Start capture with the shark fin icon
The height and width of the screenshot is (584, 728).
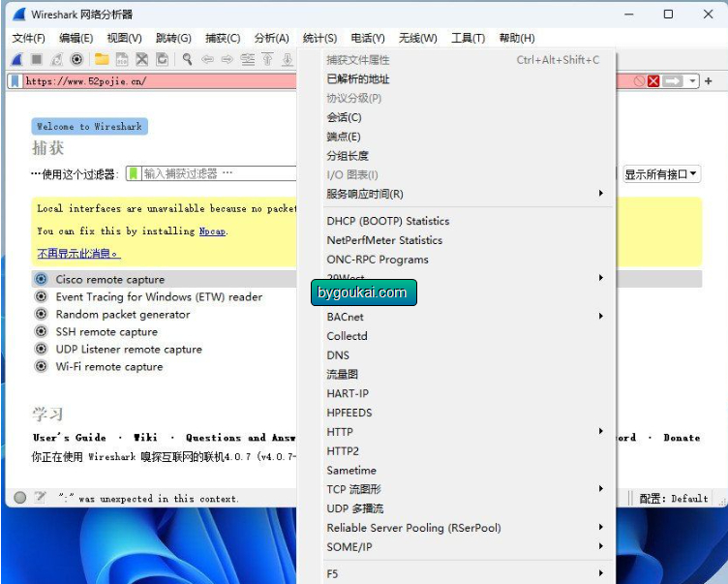(17, 59)
